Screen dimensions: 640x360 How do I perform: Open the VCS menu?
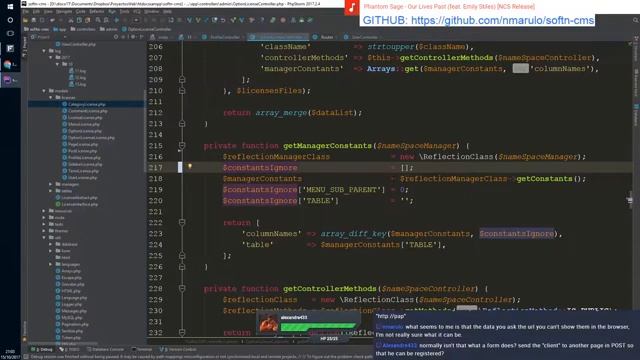tap(137, 12)
